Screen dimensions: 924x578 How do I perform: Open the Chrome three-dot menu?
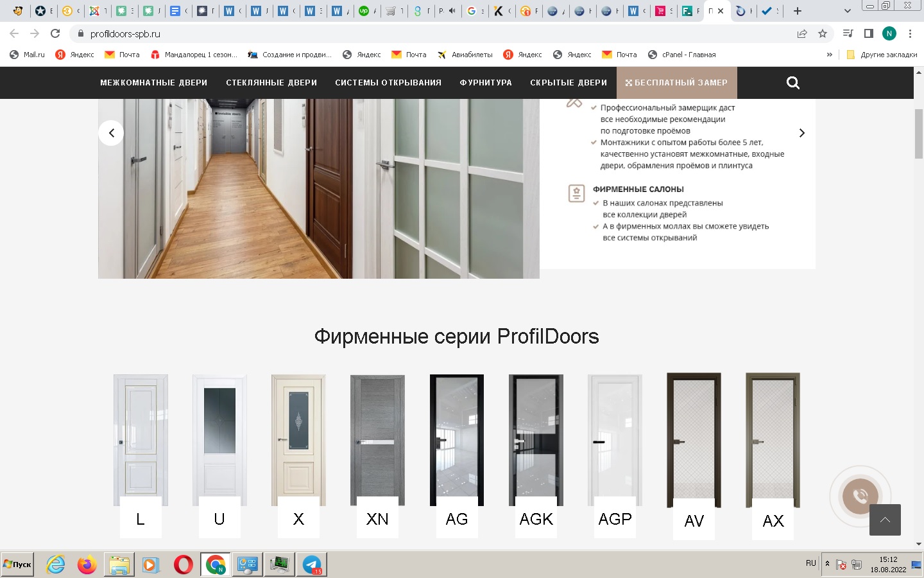tap(910, 33)
